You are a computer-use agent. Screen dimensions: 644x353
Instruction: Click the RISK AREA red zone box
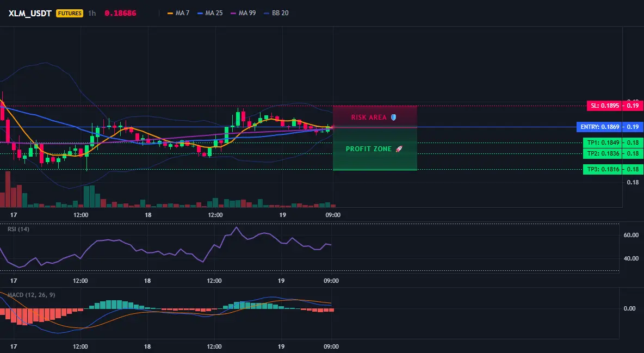click(x=375, y=117)
